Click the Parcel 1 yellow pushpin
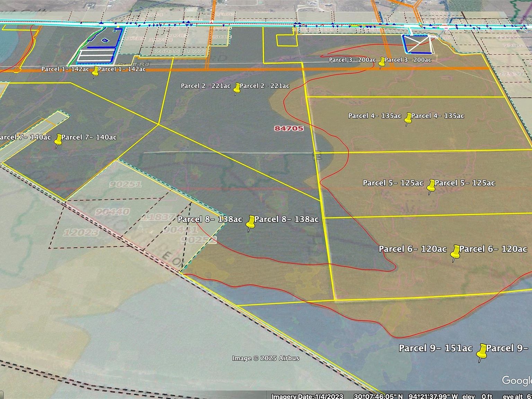 coord(95,71)
